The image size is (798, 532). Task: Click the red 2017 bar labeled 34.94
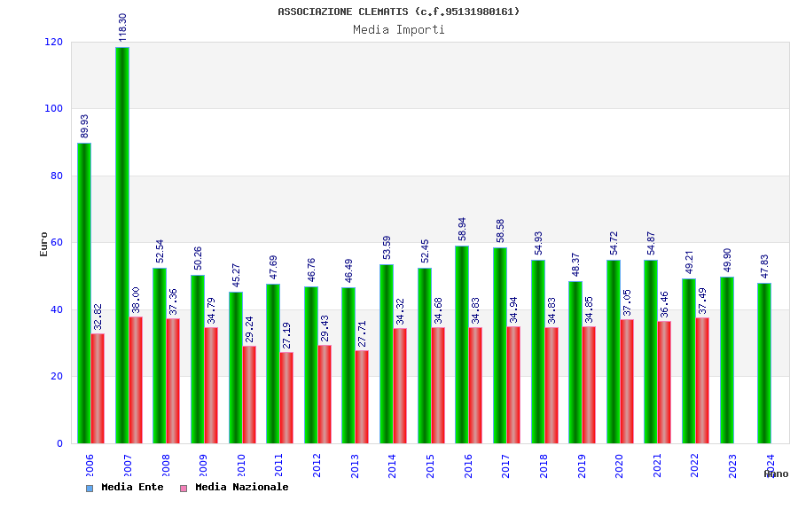pyautogui.click(x=513, y=385)
